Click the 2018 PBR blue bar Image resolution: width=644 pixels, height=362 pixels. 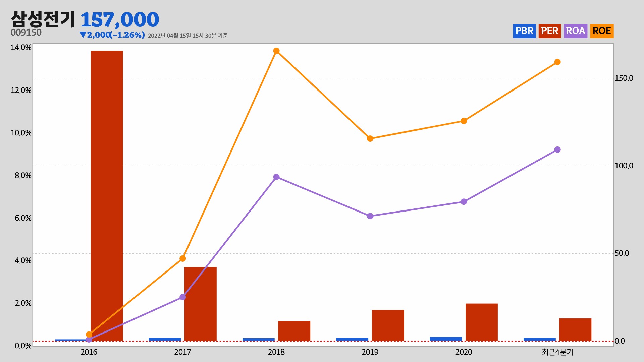(259, 340)
